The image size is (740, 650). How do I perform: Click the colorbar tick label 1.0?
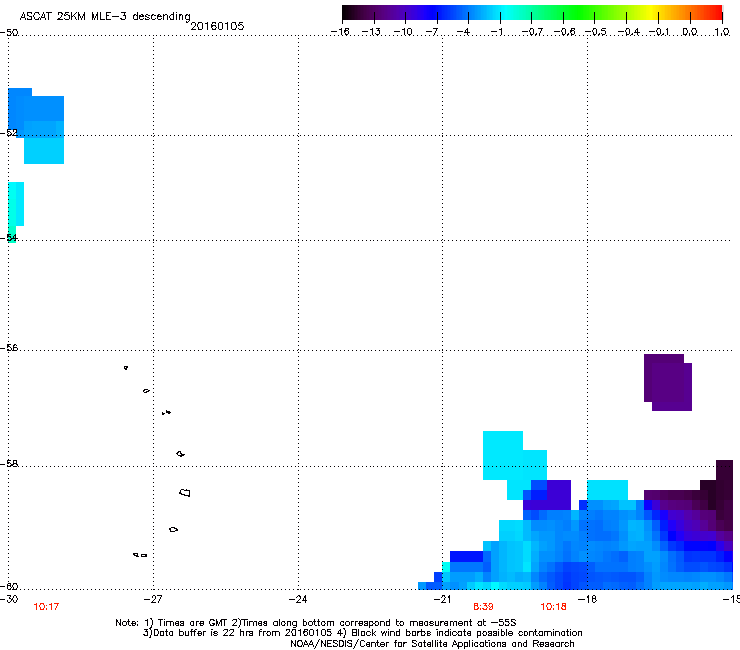[722, 32]
